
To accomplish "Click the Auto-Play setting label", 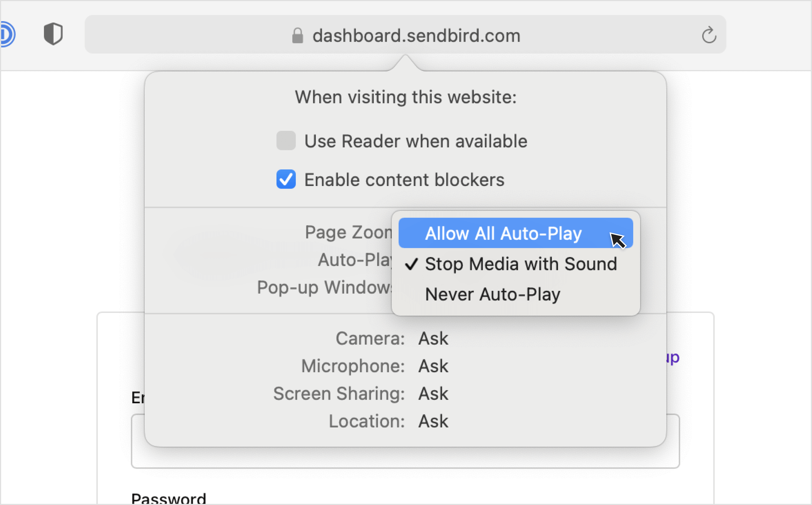I will [355, 260].
